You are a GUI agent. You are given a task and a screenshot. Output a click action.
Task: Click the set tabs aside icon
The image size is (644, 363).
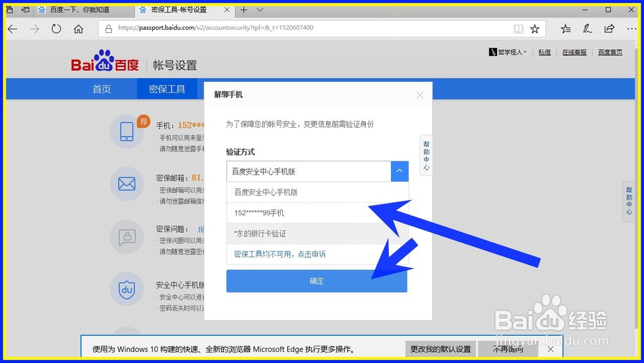click(x=26, y=10)
